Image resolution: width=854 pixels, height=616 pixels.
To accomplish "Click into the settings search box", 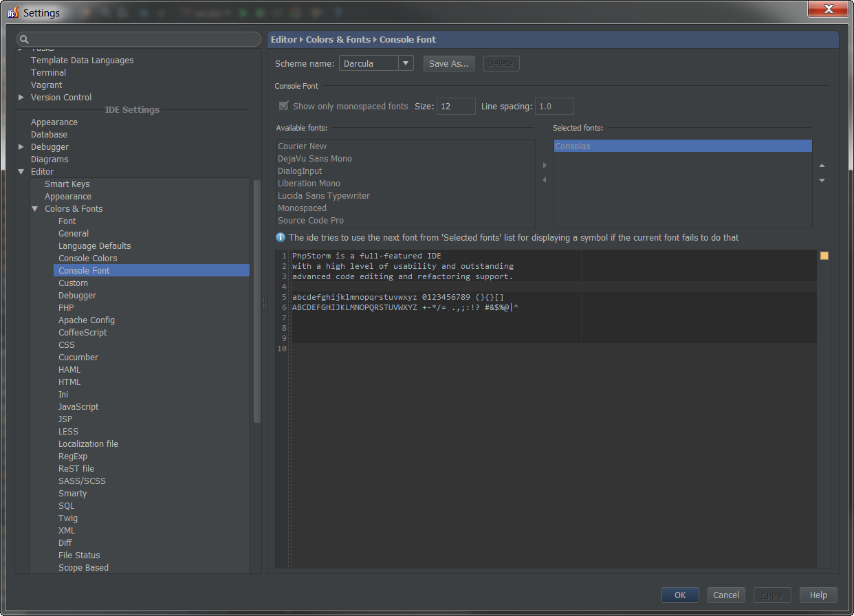I will pos(138,40).
